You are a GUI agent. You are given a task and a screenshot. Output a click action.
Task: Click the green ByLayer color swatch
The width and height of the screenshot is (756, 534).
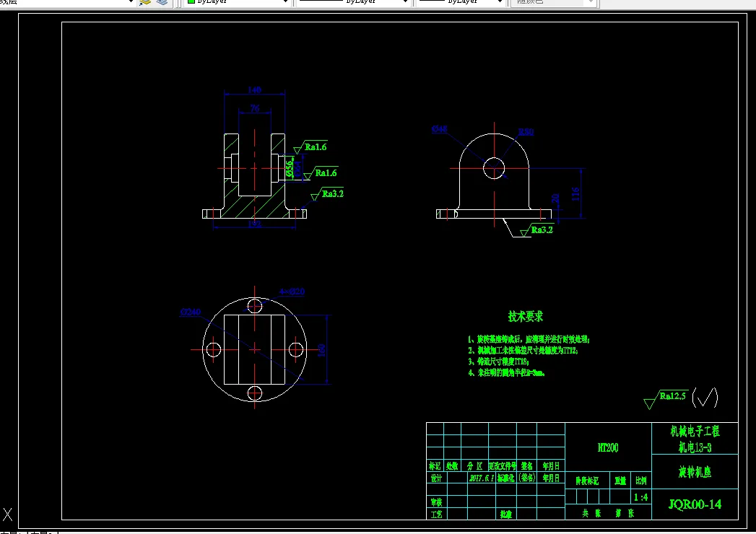coord(191,1)
